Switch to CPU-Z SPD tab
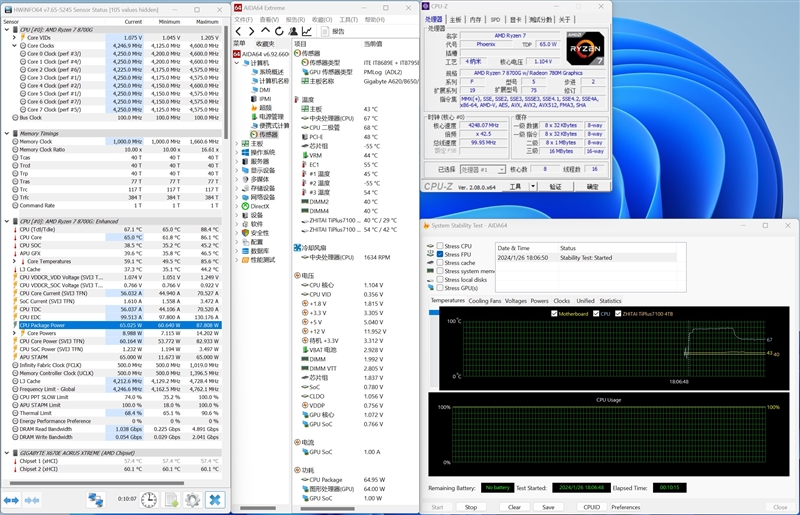 point(495,19)
